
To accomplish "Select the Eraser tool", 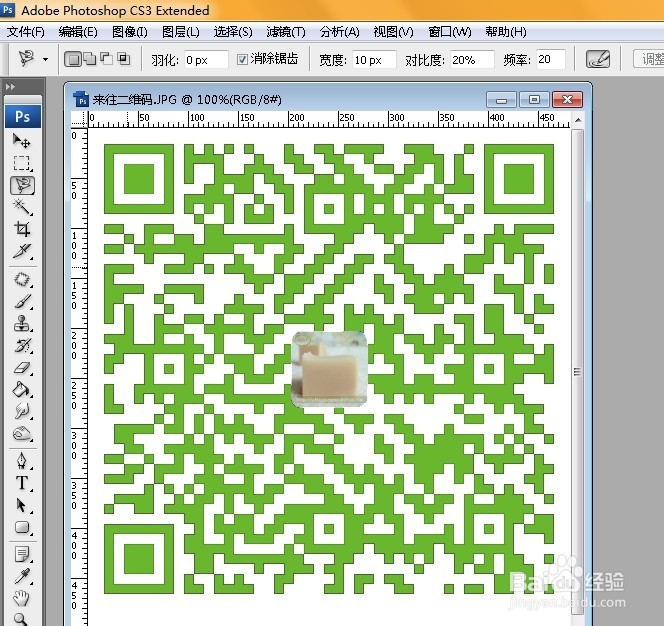I will pyautogui.click(x=22, y=368).
